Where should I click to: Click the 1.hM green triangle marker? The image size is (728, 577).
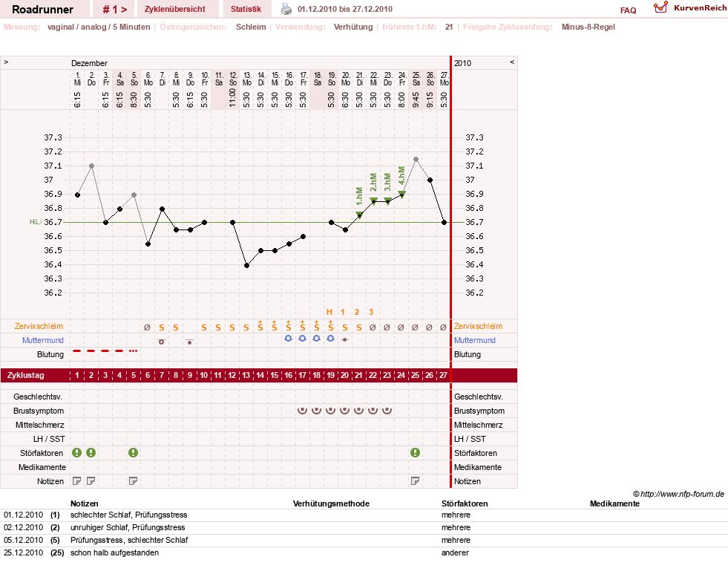[x=359, y=215]
